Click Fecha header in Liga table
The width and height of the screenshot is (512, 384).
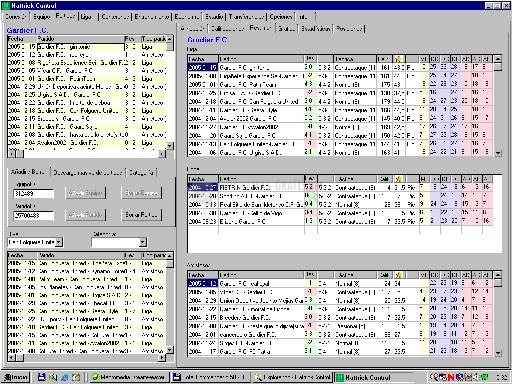click(203, 59)
